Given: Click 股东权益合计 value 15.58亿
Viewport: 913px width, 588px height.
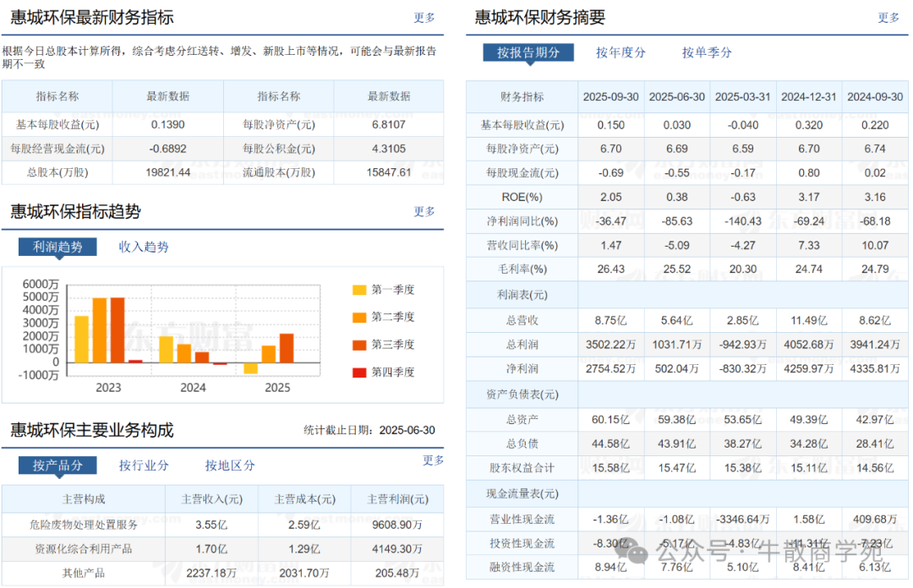Looking at the screenshot, I should (x=611, y=467).
